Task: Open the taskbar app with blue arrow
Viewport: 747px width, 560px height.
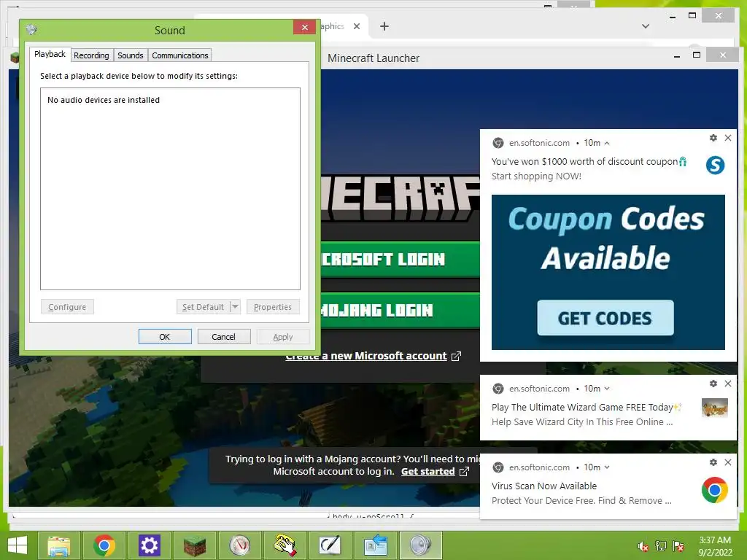Action: click(x=375, y=545)
